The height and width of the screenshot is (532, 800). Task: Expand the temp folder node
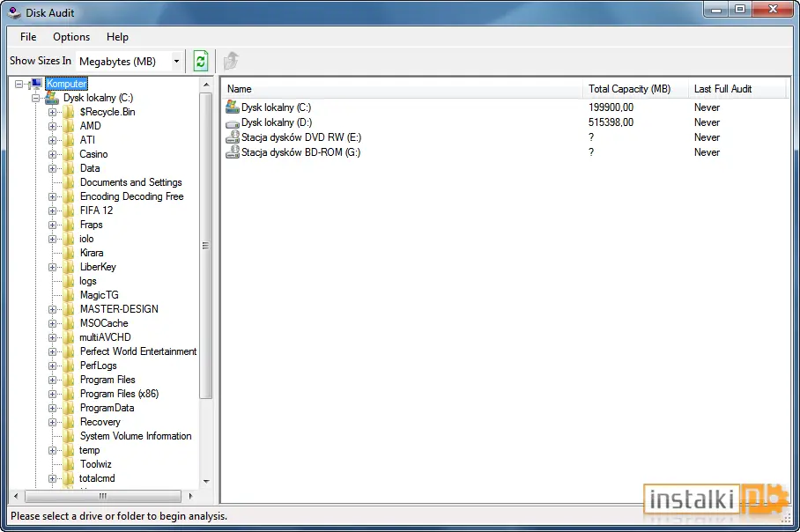[x=52, y=450]
